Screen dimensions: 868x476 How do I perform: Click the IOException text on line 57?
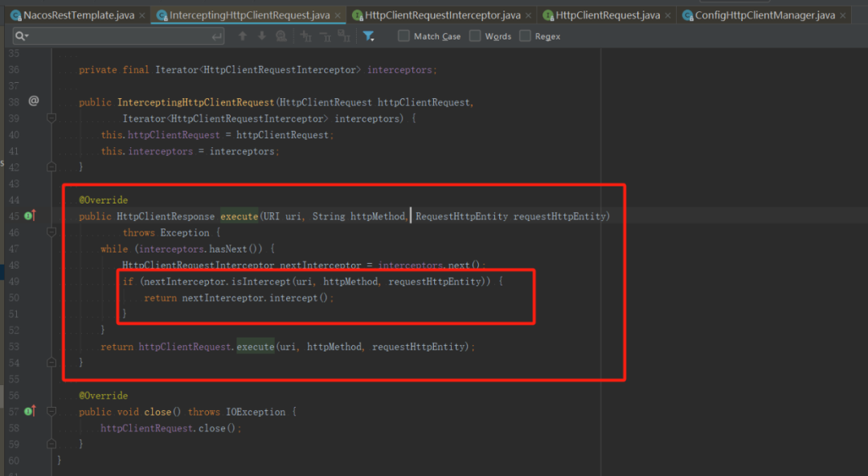(256, 412)
